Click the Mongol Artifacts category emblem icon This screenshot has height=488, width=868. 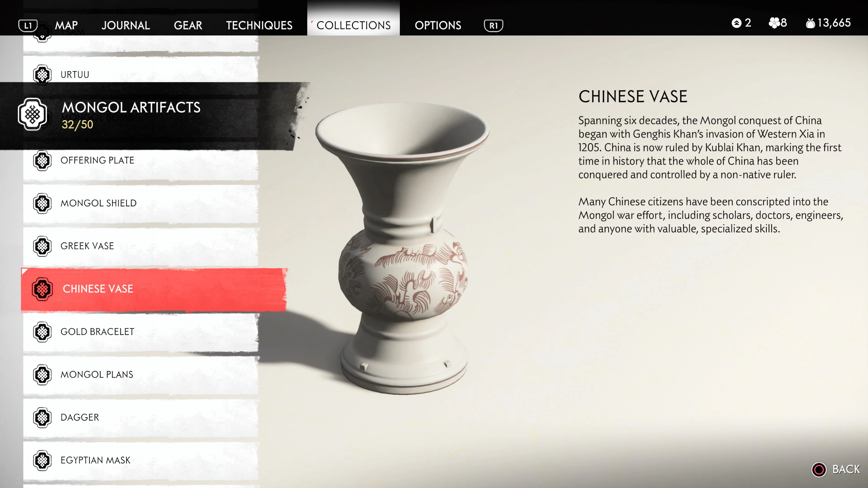click(32, 114)
